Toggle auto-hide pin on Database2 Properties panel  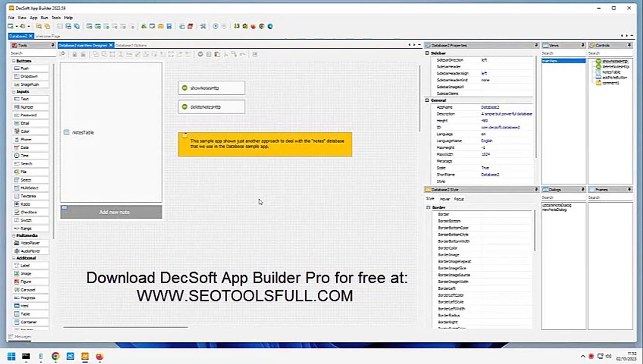click(536, 45)
